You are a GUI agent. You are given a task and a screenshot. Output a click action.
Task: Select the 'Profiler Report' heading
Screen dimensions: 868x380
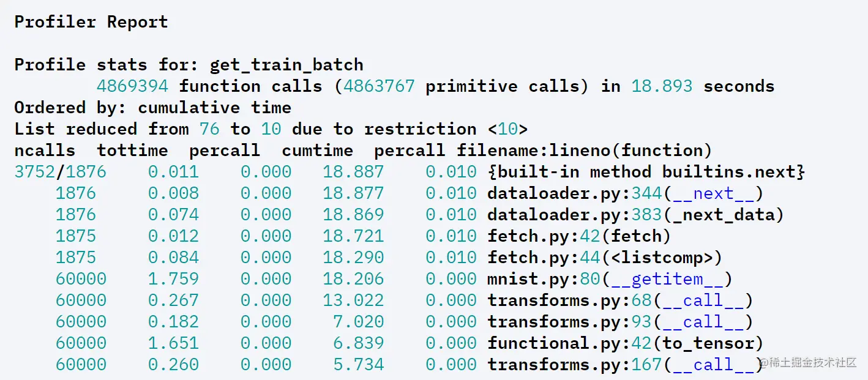coord(91,22)
